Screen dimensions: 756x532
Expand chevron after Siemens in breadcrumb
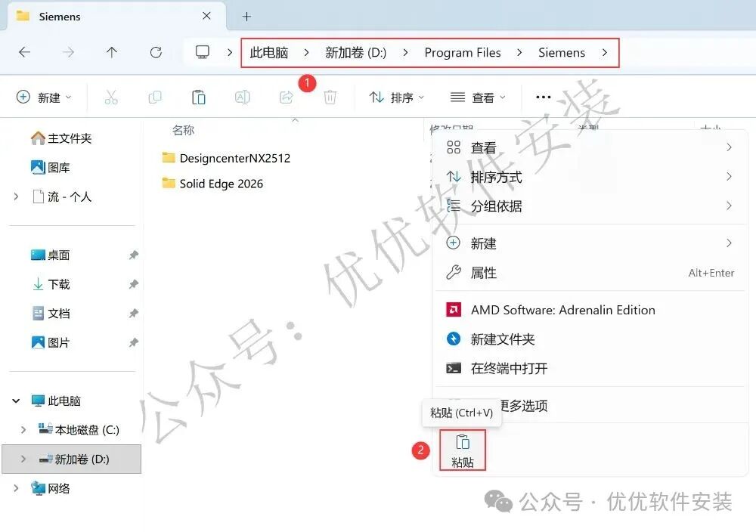coord(605,53)
